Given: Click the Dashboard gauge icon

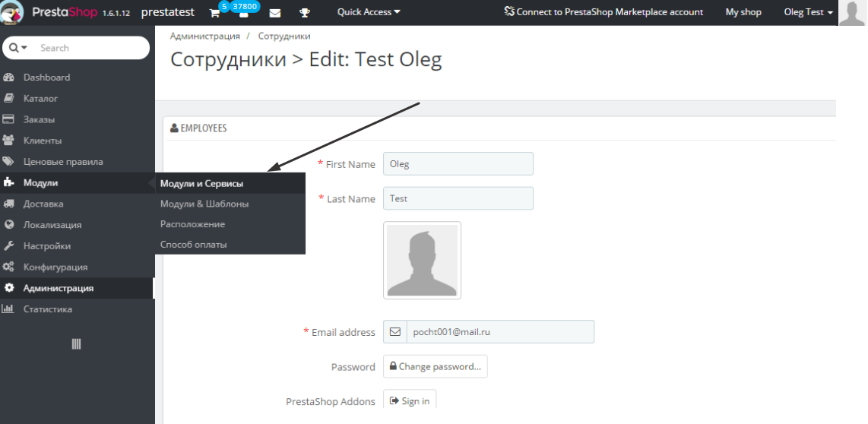Looking at the screenshot, I should coord(8,77).
